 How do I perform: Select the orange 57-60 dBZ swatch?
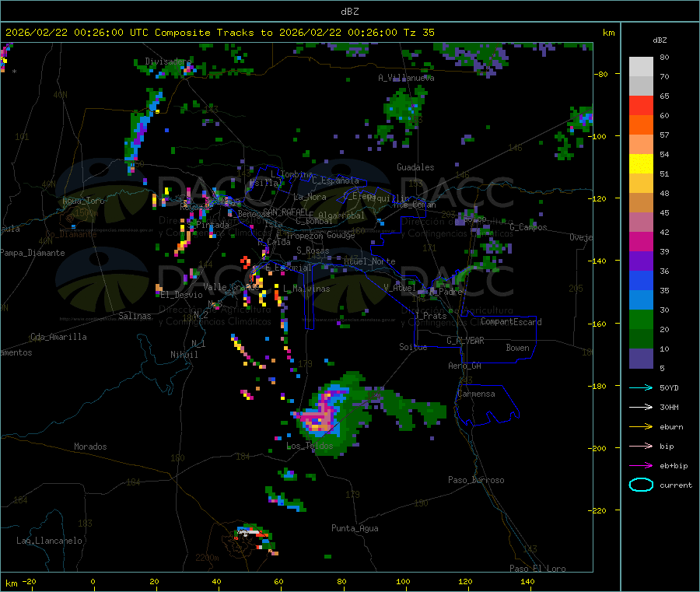click(x=641, y=125)
